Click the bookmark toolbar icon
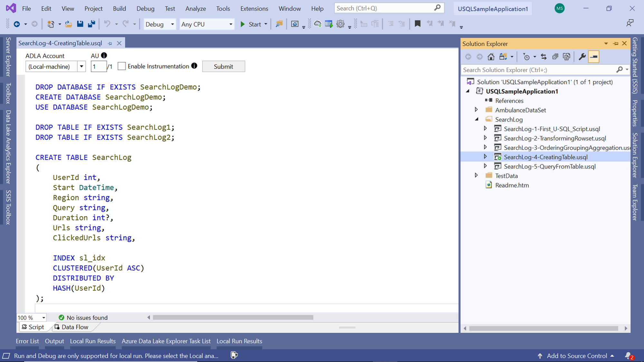This screenshot has height=362, width=644. [417, 24]
